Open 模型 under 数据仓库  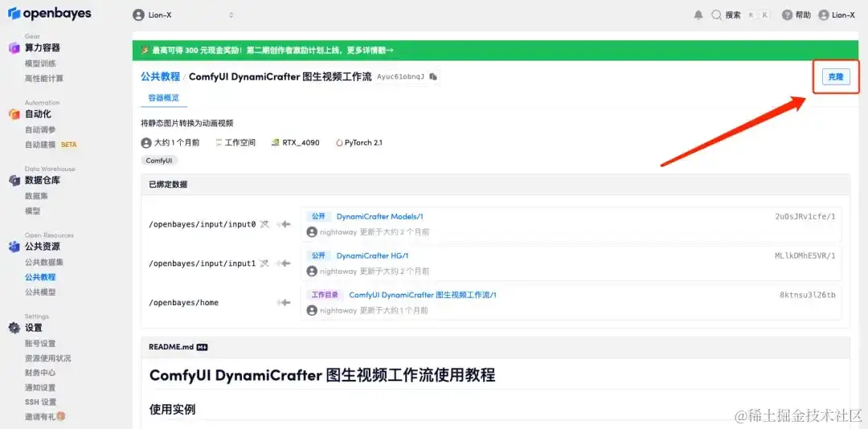tap(33, 211)
